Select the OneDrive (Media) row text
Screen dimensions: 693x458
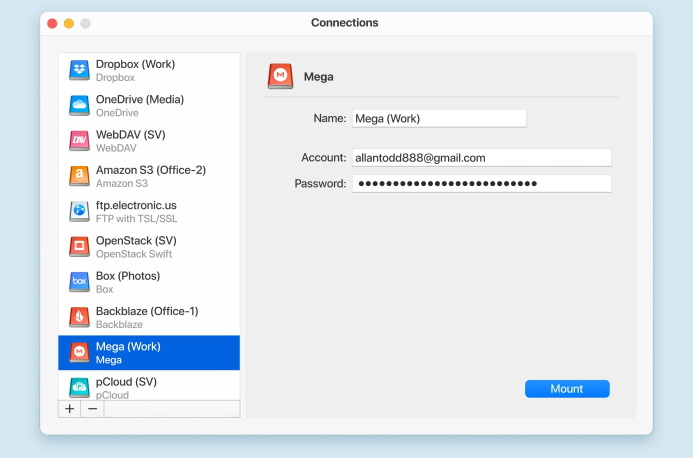(140, 99)
